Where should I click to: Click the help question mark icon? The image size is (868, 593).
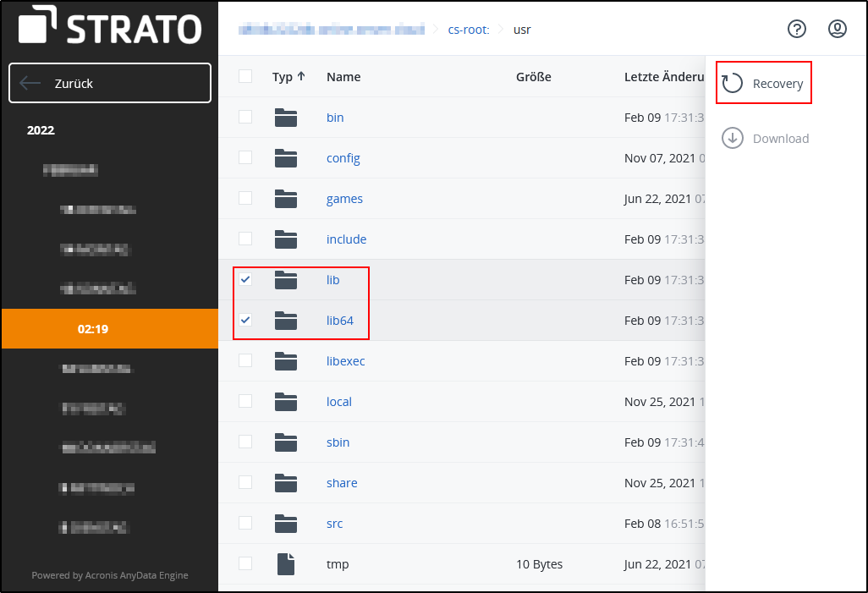pos(796,30)
